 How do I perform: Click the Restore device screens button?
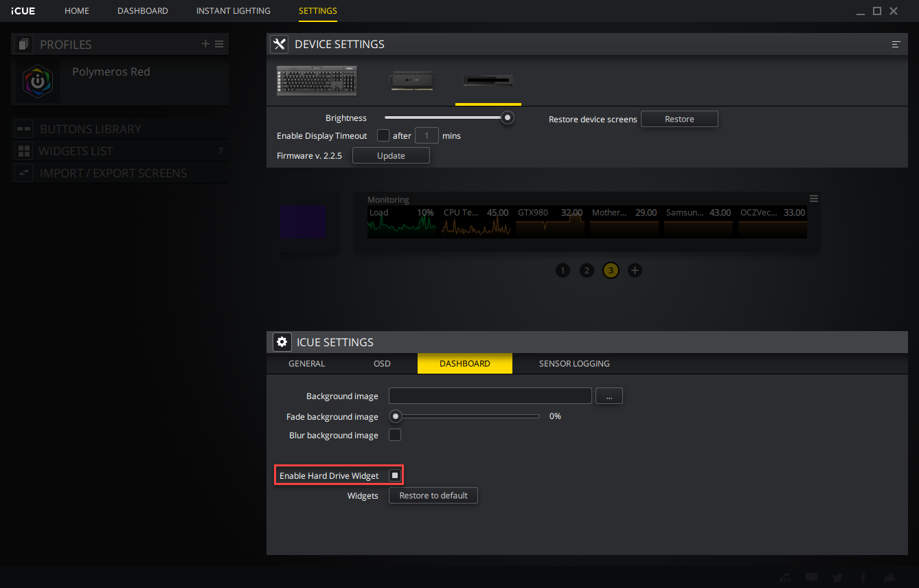pyautogui.click(x=679, y=119)
